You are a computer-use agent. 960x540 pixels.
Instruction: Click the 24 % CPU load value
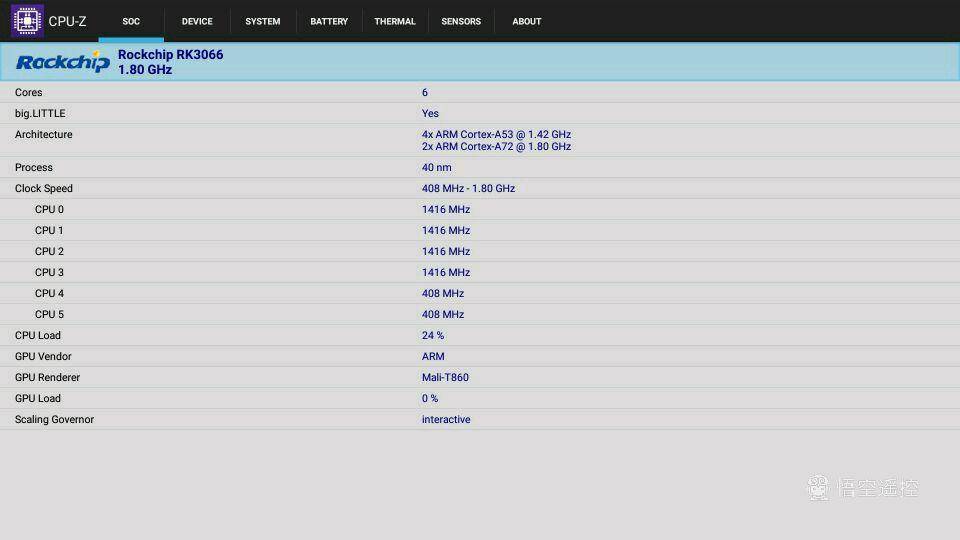(433, 335)
